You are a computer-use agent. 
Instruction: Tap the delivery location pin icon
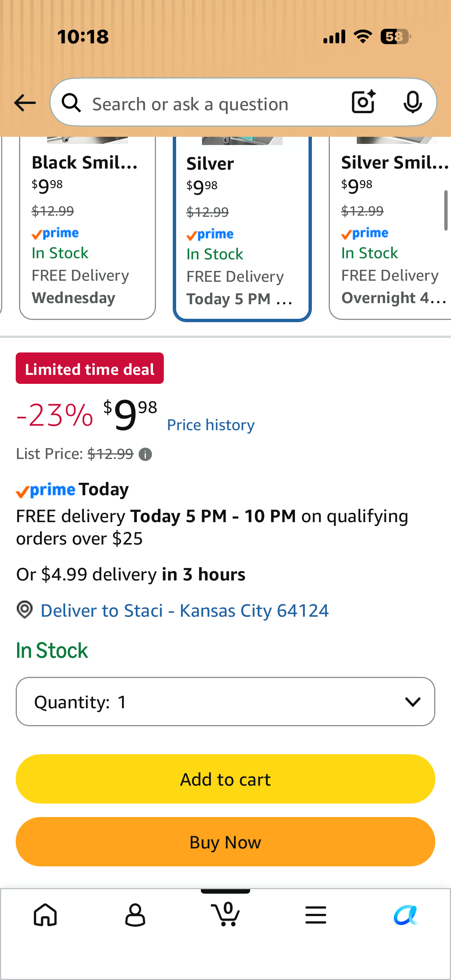[x=25, y=610]
